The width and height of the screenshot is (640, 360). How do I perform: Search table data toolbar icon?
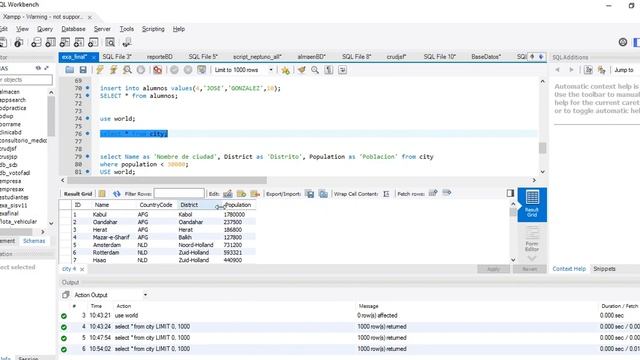pyautogui.click(x=110, y=42)
